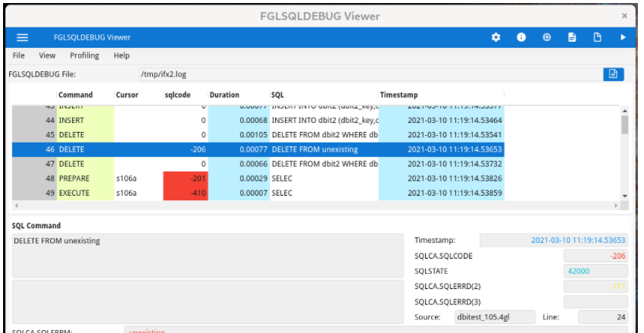This screenshot has width=644, height=333.
Task: Select row 45 DELETE command
Action: (x=258, y=135)
